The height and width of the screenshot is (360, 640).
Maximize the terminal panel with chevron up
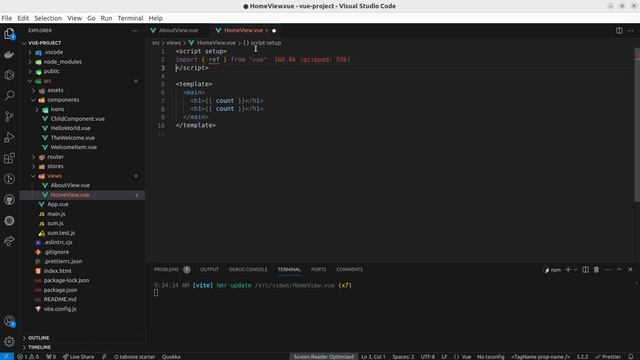point(619,269)
